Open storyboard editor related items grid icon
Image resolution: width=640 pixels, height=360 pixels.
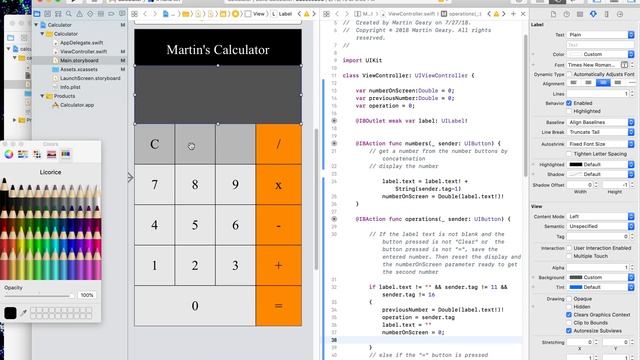(134, 14)
